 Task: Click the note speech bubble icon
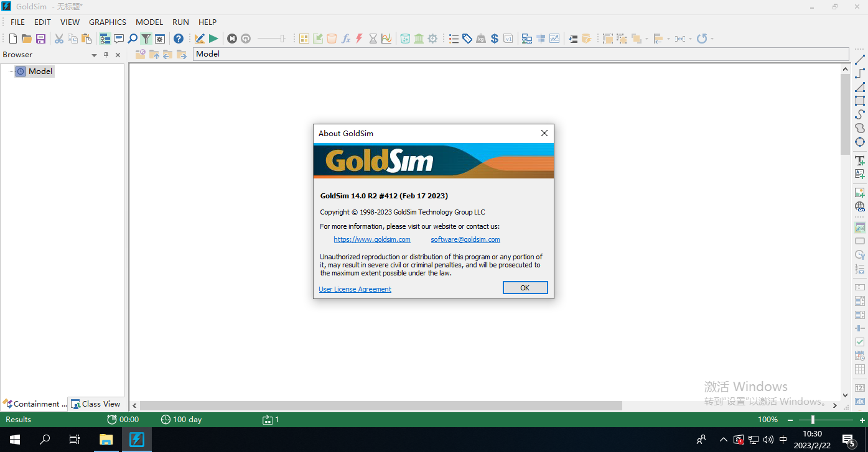[119, 39]
